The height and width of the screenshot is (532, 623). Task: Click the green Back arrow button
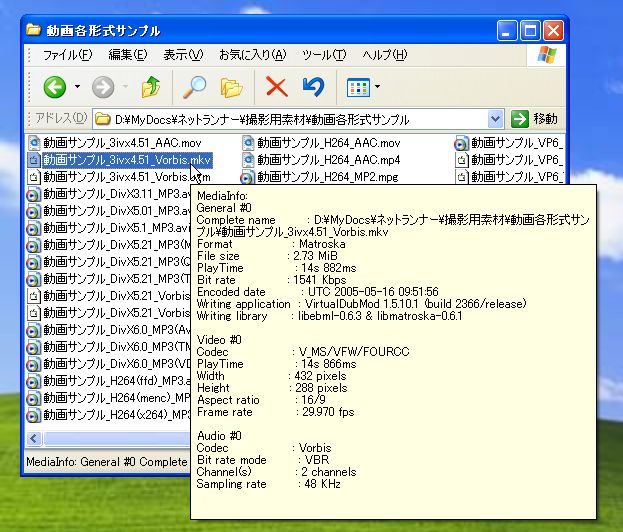tap(54, 87)
